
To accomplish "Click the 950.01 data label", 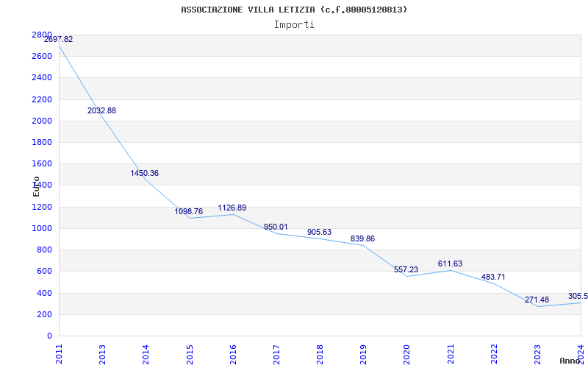I will point(276,227).
